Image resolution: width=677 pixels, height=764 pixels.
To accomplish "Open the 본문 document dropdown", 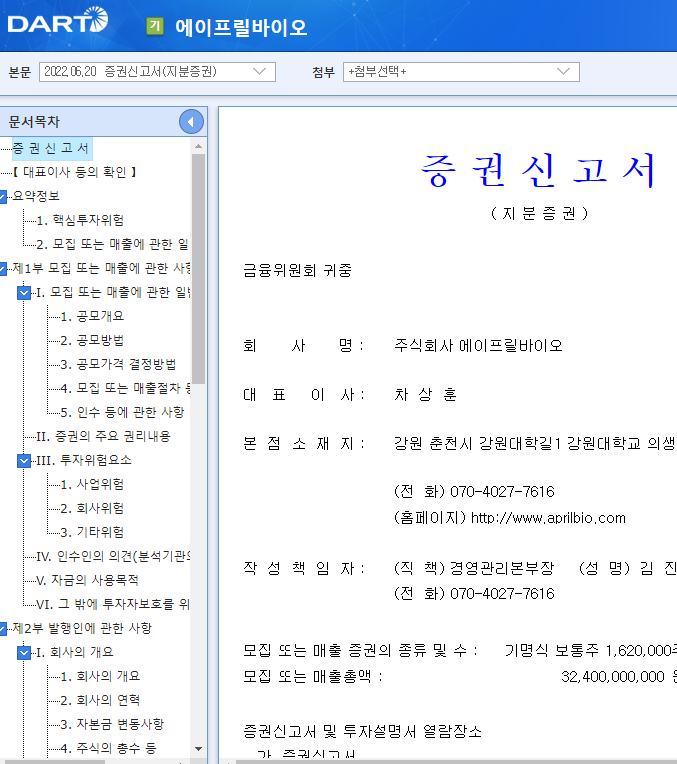I will (x=157, y=72).
